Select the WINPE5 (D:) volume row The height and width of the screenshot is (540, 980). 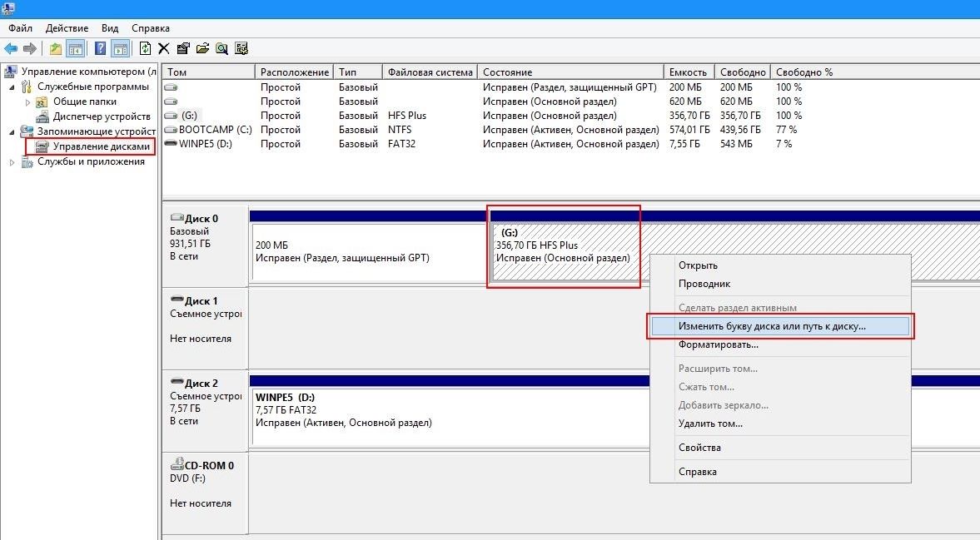[570, 144]
